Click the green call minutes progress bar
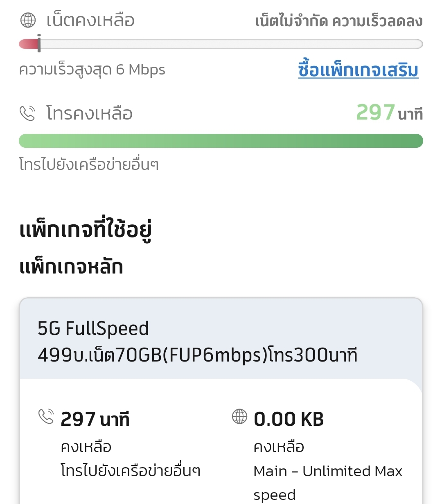Viewport: 442px width, 504px height. pyautogui.click(x=221, y=141)
